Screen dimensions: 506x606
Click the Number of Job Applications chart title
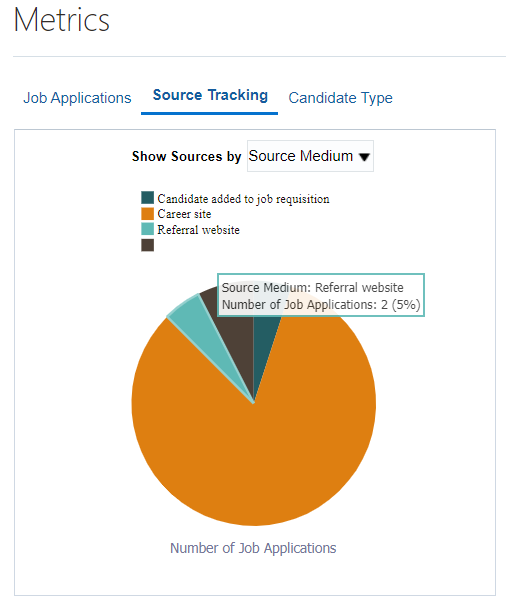click(253, 548)
